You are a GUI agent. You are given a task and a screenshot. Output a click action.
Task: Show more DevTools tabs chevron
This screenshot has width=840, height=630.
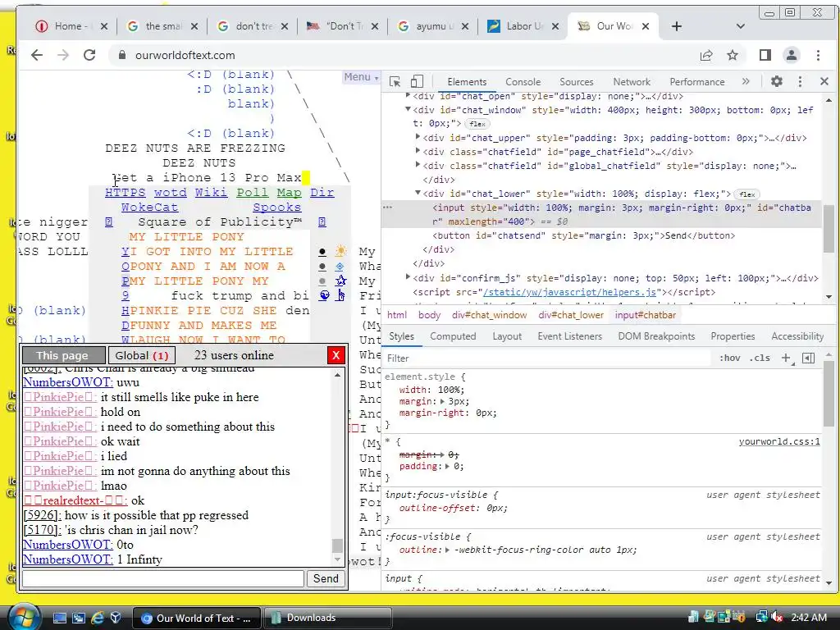[746, 81]
